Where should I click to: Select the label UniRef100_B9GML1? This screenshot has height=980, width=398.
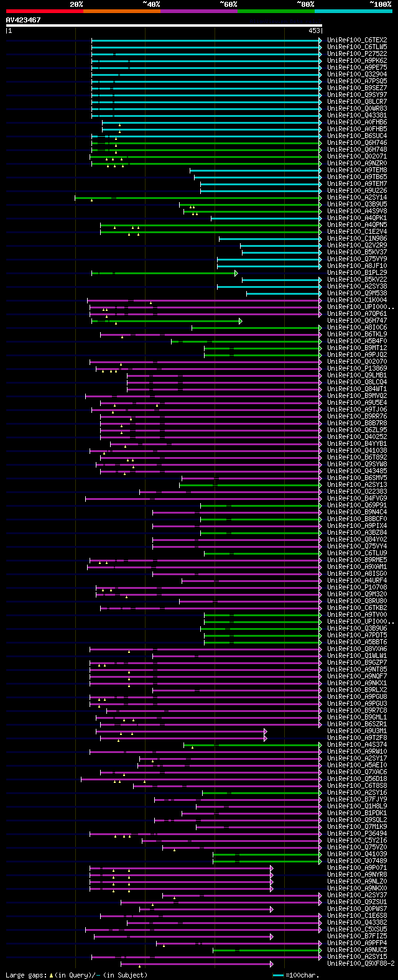(x=357, y=717)
